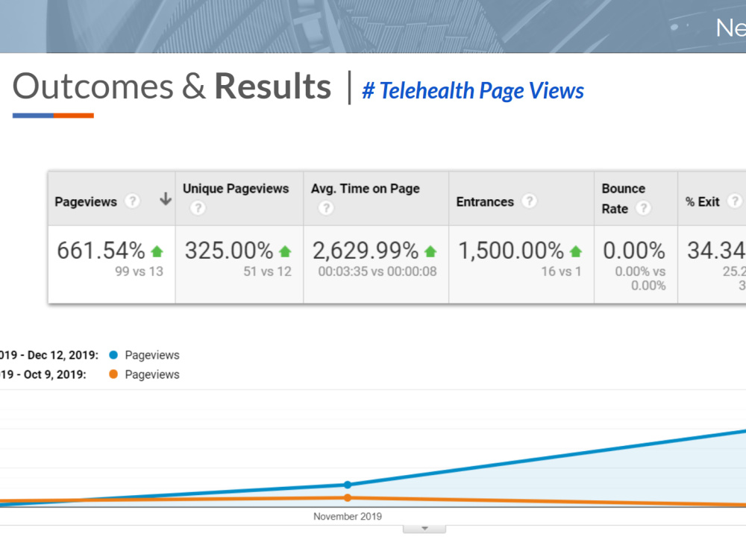This screenshot has width=746, height=560.
Task: Click green up arrow beside 661.54%
Action: coord(157,251)
